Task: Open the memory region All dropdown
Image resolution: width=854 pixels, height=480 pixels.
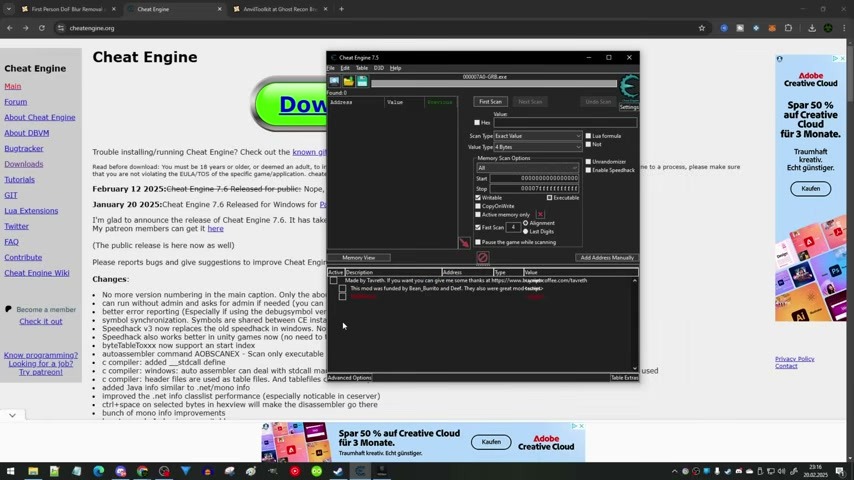Action: click(527, 168)
